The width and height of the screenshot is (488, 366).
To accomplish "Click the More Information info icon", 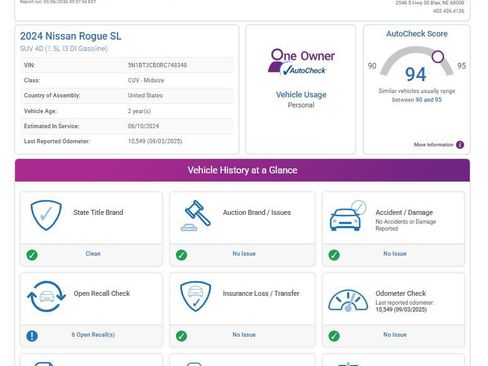I will (x=460, y=145).
